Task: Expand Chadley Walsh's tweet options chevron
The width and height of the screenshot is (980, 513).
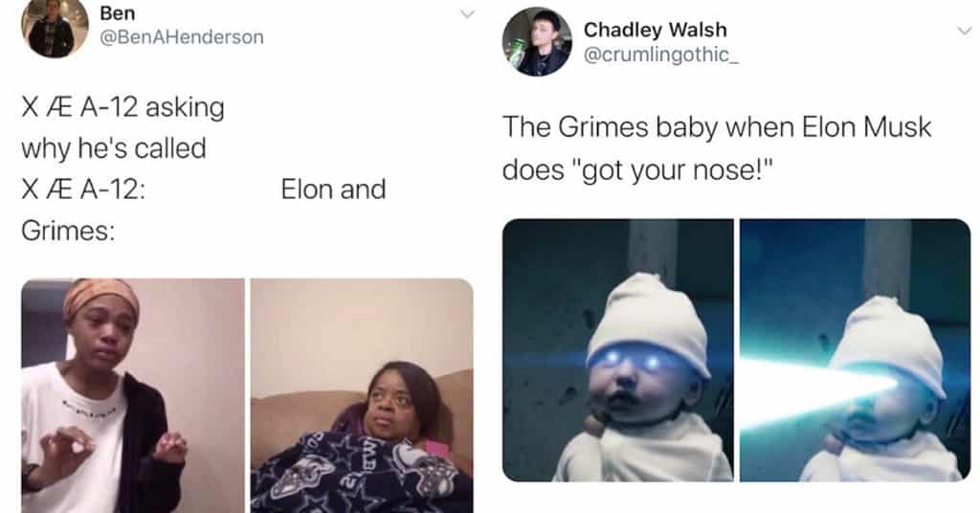Action: pyautogui.click(x=964, y=30)
